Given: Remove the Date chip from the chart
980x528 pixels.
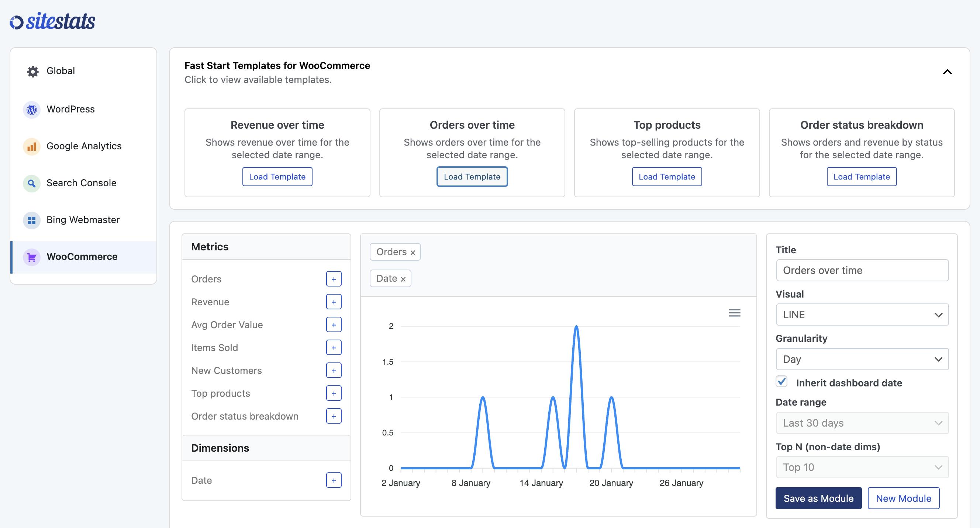Looking at the screenshot, I should [x=404, y=278].
